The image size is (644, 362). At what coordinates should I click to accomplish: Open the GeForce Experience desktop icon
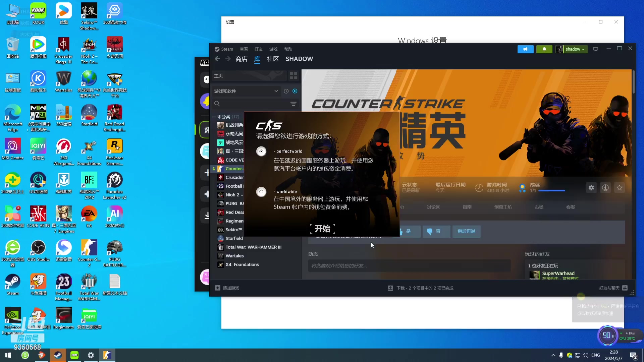[x=13, y=321]
